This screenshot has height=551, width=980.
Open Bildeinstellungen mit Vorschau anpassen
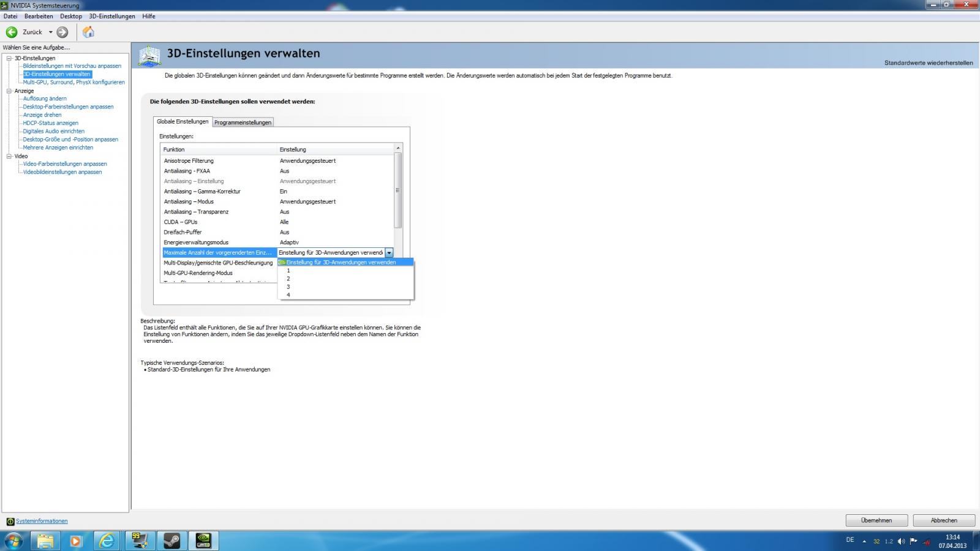coord(72,66)
